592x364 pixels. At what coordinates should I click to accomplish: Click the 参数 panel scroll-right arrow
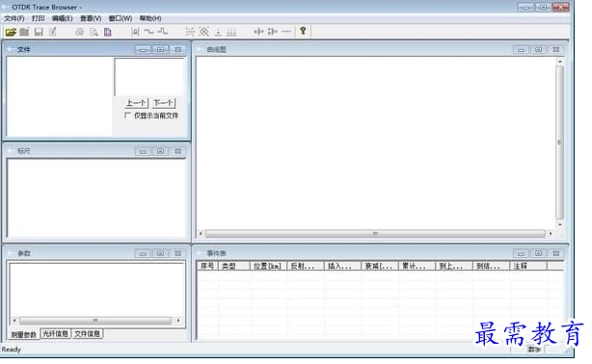tap(177, 321)
